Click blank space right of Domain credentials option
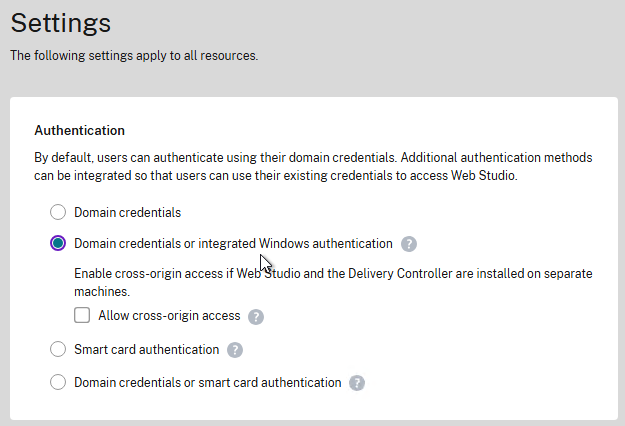The height and width of the screenshot is (426, 625). [400, 212]
